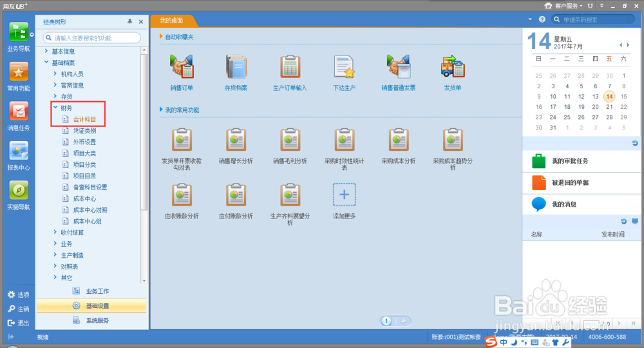Select 项目大类 in the tree
The width and height of the screenshot is (644, 348).
click(x=84, y=153)
